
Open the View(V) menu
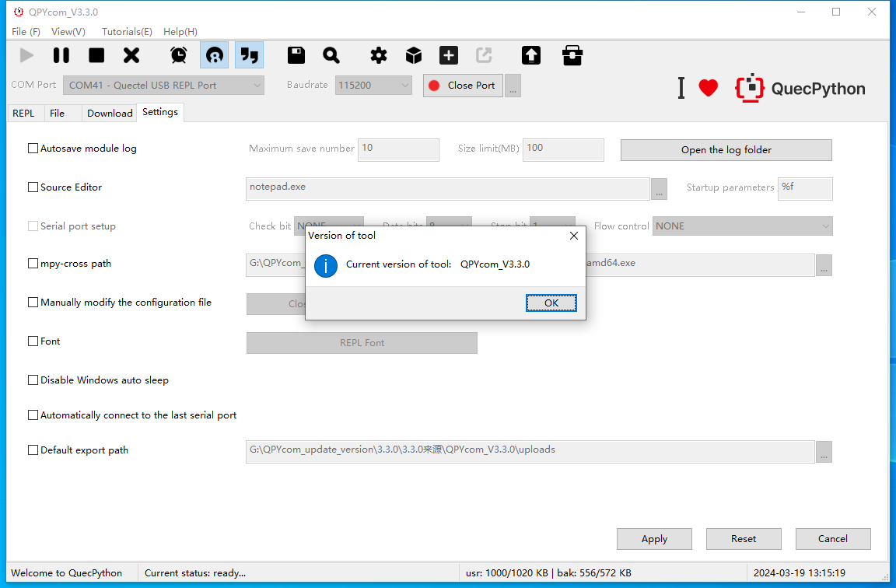(x=68, y=31)
